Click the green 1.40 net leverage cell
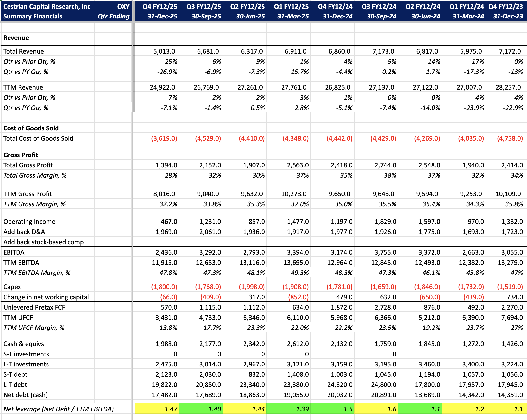The height and width of the screenshot is (420, 527). pyautogui.click(x=201, y=409)
